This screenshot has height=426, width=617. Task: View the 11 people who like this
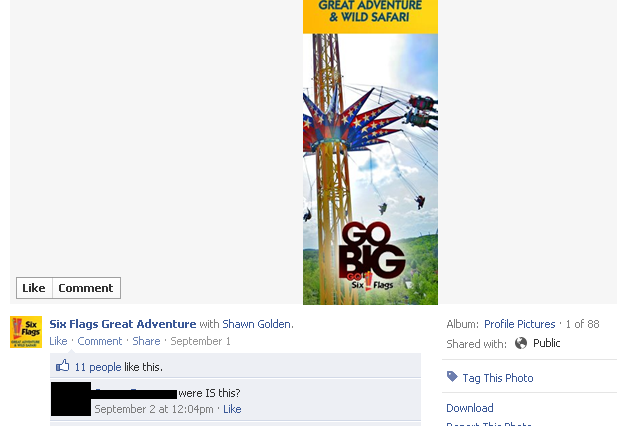tap(98, 367)
